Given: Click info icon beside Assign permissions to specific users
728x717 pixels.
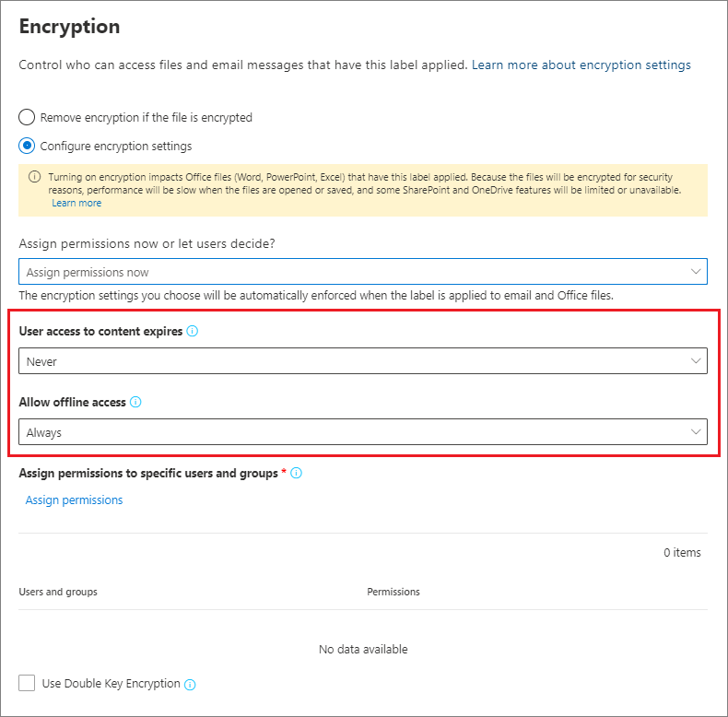Looking at the screenshot, I should tap(296, 473).
